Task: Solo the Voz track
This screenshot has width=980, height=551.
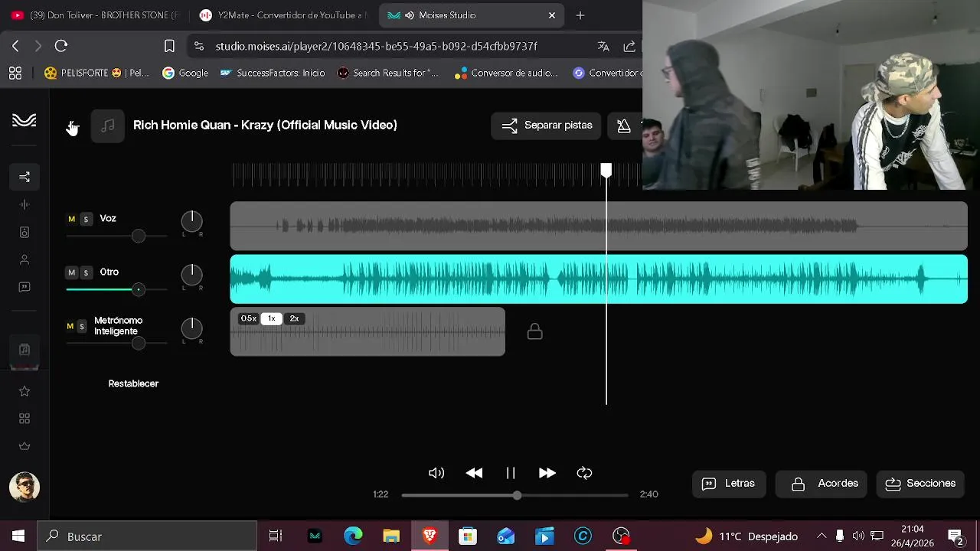Action: click(86, 219)
